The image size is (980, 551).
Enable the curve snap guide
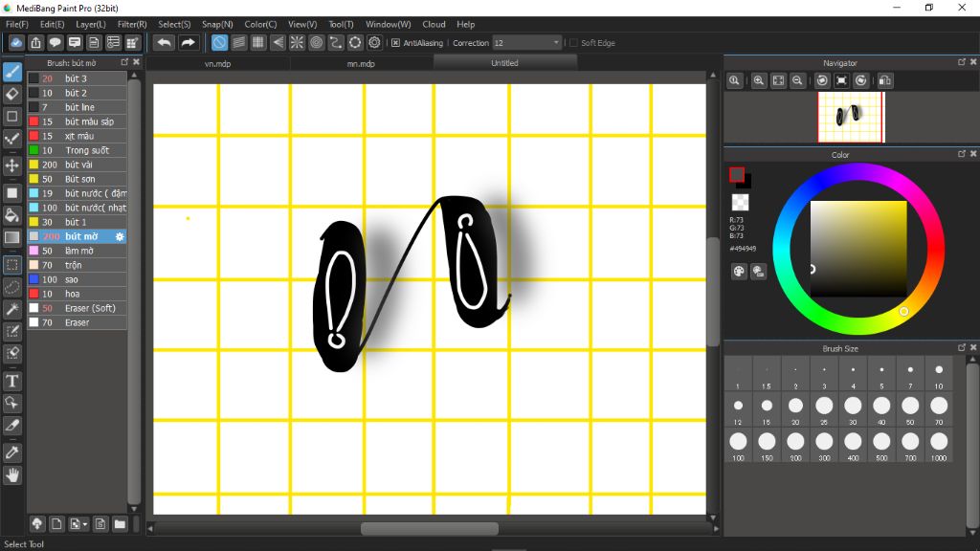(336, 42)
